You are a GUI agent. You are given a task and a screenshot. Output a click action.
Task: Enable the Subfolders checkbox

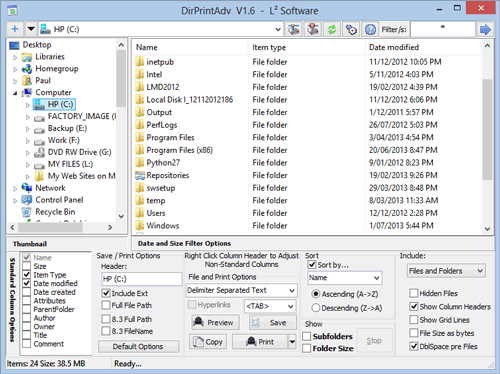coord(307,336)
